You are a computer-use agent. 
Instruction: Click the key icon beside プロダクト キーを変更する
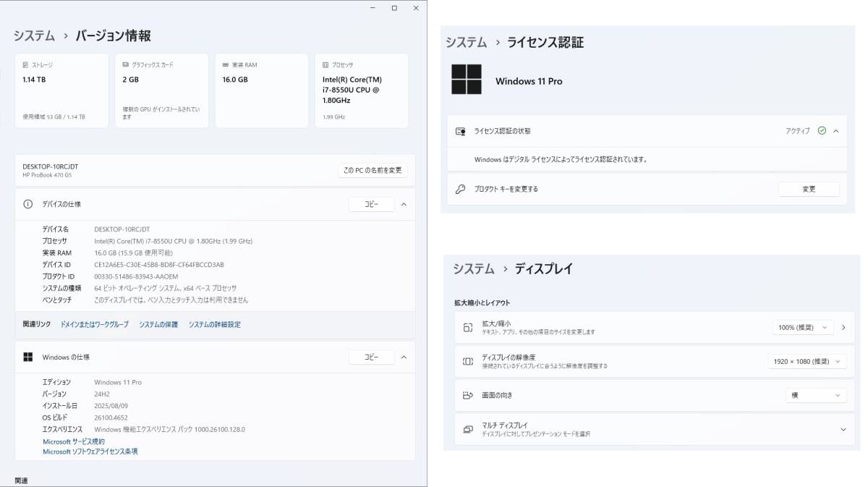(461, 189)
